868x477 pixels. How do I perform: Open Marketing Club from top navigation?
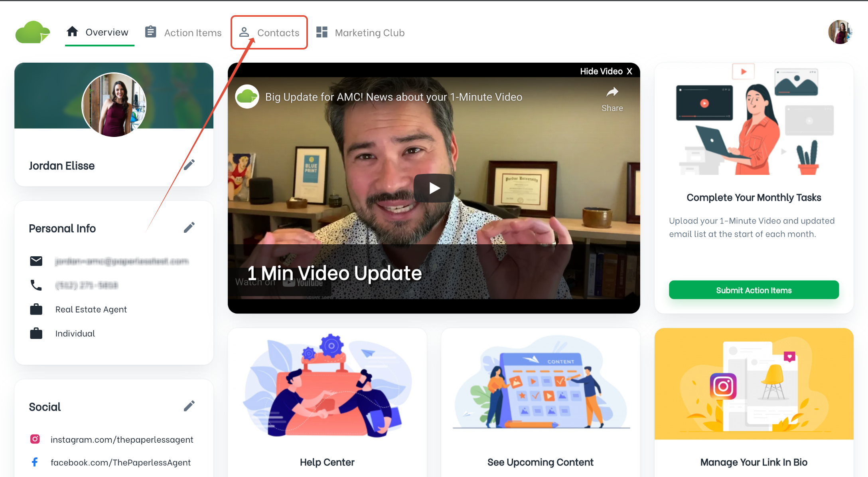361,33
